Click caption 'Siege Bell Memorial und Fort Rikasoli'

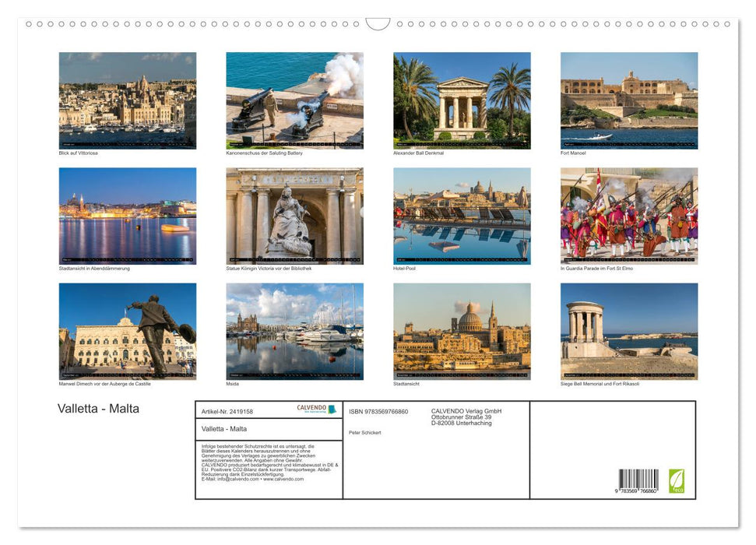click(x=600, y=384)
